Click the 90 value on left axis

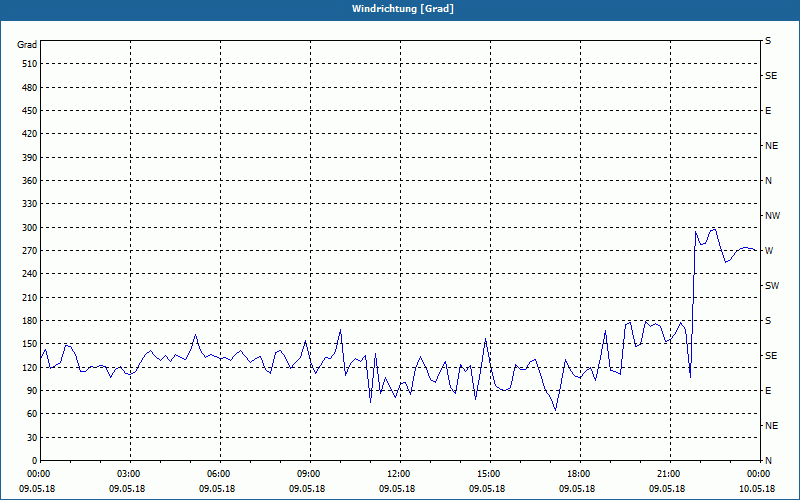coord(32,391)
